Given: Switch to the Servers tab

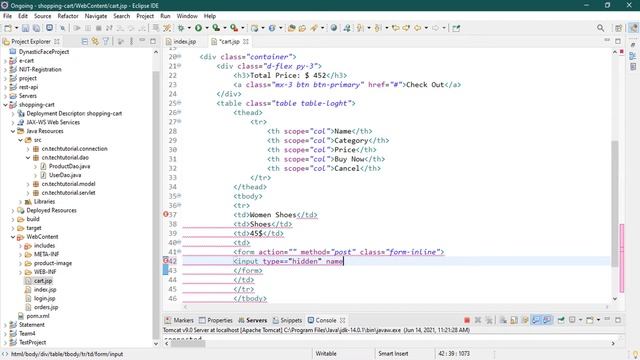Looking at the screenshot, I should click(x=253, y=320).
